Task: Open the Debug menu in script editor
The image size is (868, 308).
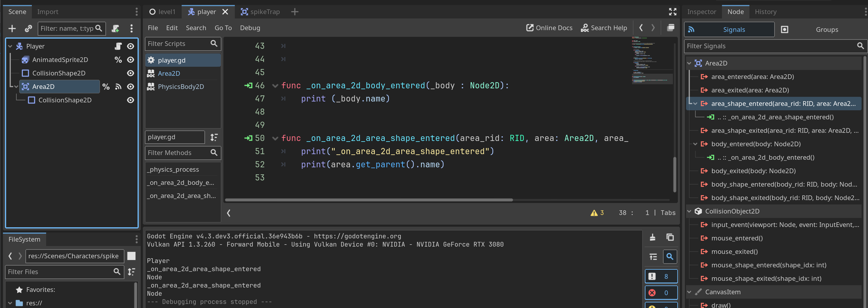Action: [x=250, y=28]
